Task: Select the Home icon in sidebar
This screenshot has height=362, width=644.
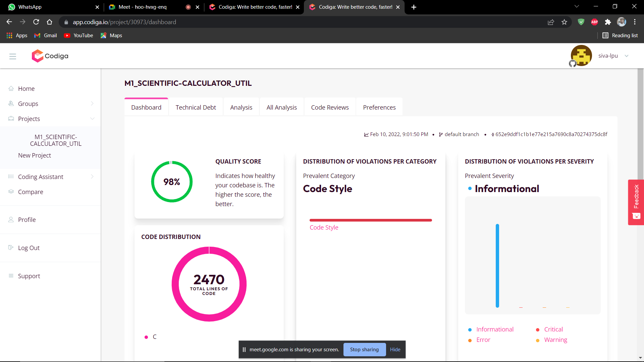Action: (x=11, y=88)
